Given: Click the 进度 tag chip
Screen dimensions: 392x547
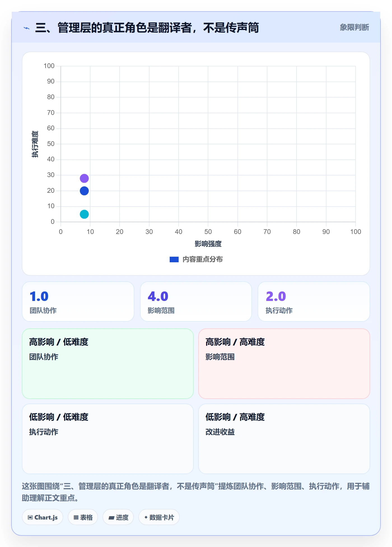Looking at the screenshot, I should tap(118, 517).
